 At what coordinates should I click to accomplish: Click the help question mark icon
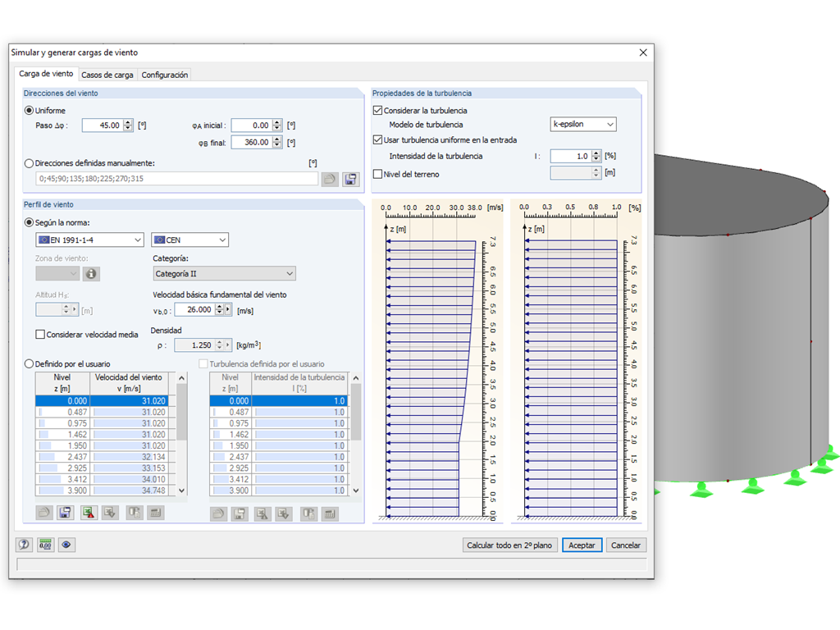coord(23,545)
